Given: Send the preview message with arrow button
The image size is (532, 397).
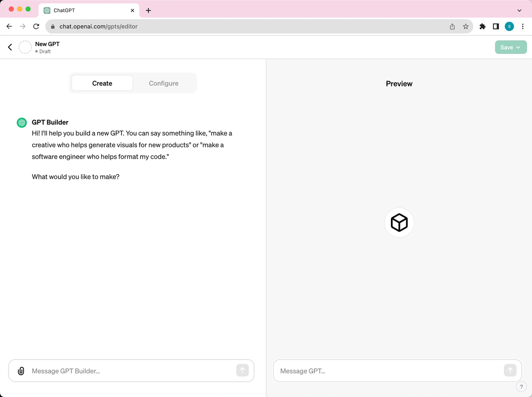Looking at the screenshot, I should (x=510, y=370).
